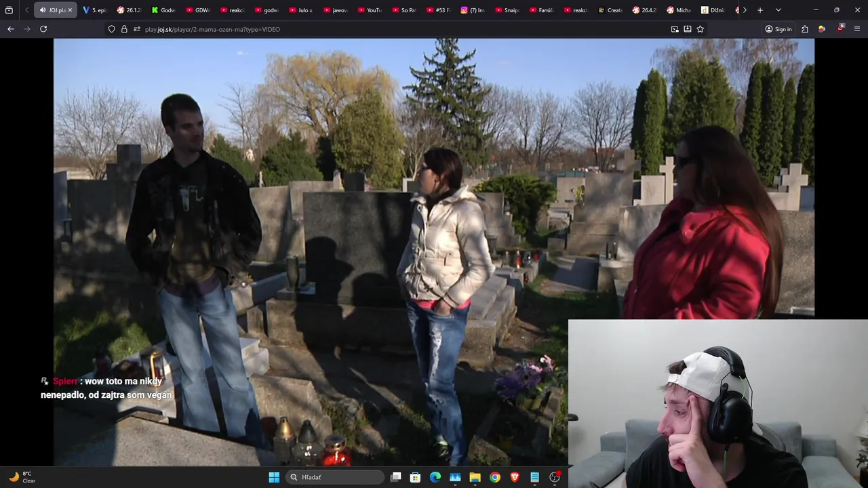The image size is (868, 488).
Task: Open Microsoft Store from the taskbar
Action: 416,477
